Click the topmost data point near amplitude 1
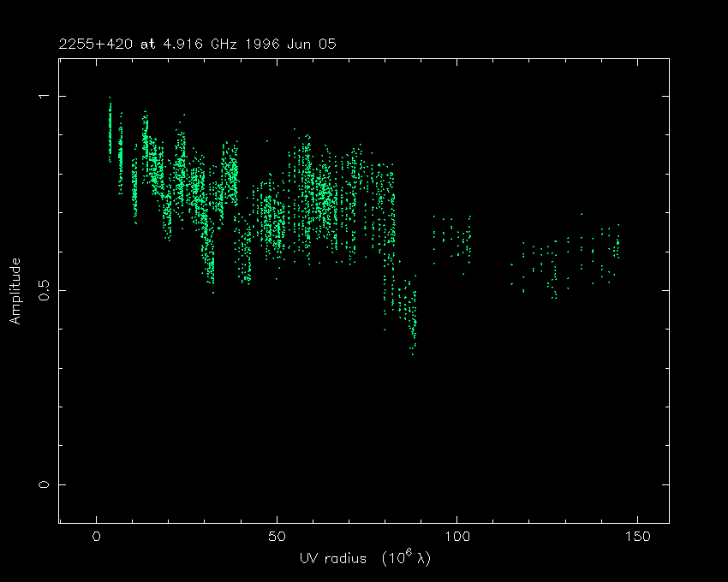The image size is (728, 582). point(110,99)
